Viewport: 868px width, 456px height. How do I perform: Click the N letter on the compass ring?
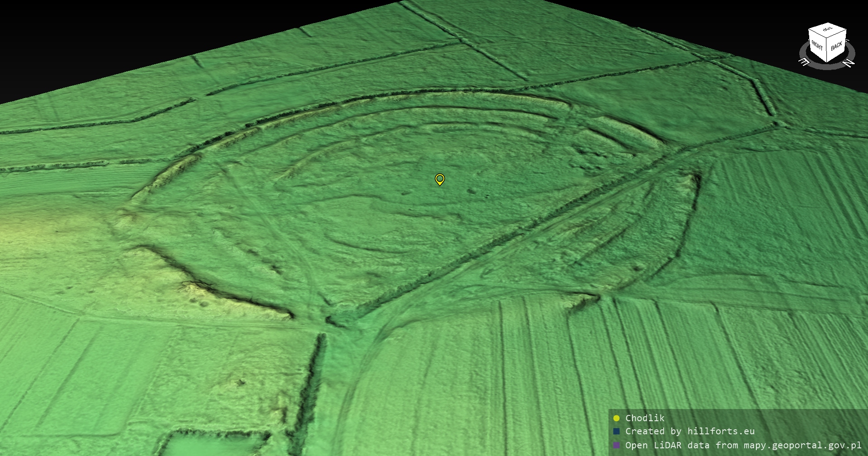point(849,63)
